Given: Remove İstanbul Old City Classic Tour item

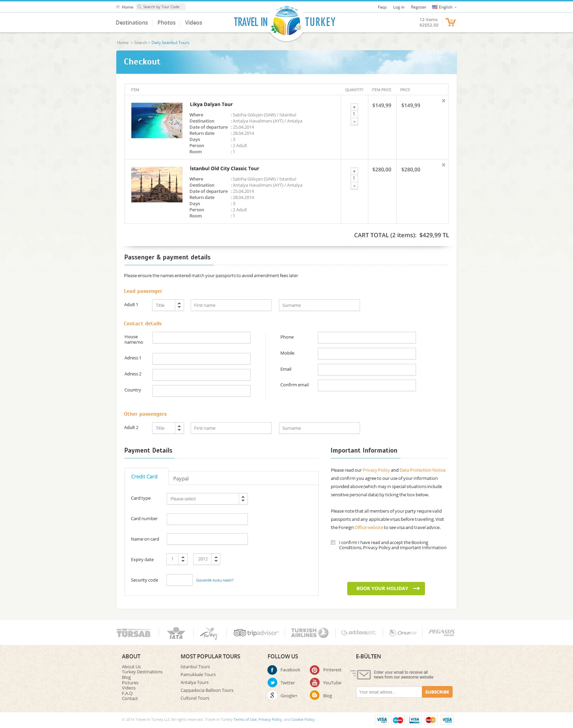Looking at the screenshot, I should pyautogui.click(x=443, y=165).
